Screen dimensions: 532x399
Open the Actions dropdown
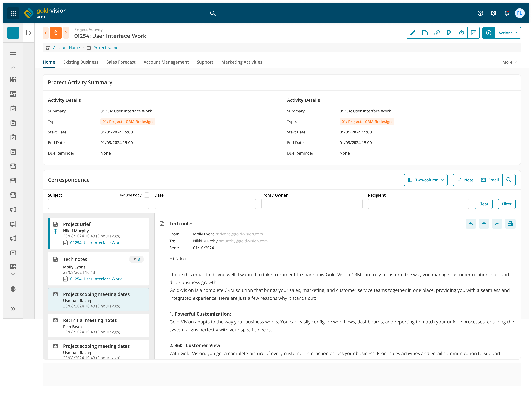[x=507, y=33]
